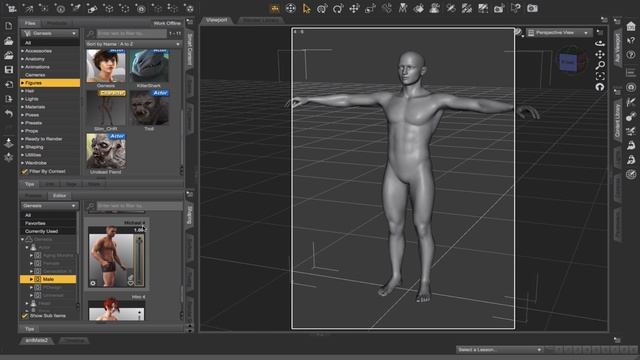Image resolution: width=640 pixels, height=360 pixels.
Task: Click the Home icon in right sidebar
Action: coord(631,26)
